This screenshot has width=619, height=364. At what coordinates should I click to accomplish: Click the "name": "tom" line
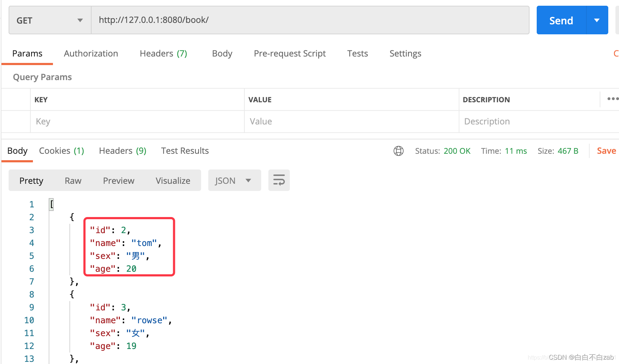point(126,243)
